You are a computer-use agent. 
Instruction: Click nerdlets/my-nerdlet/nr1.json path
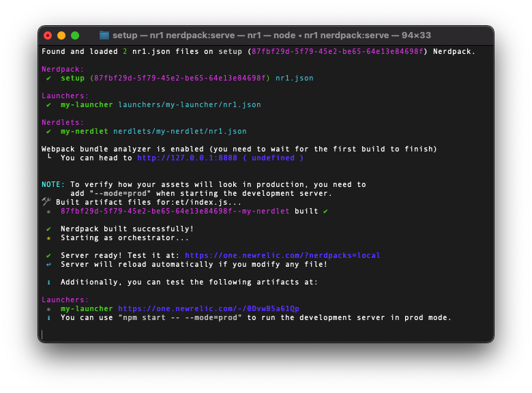point(180,131)
